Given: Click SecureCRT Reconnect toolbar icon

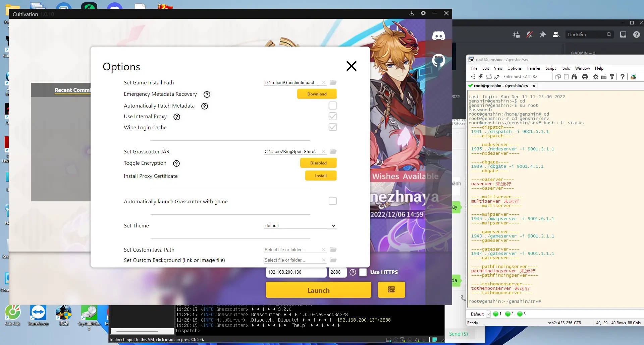Looking at the screenshot, I should 489,77.
